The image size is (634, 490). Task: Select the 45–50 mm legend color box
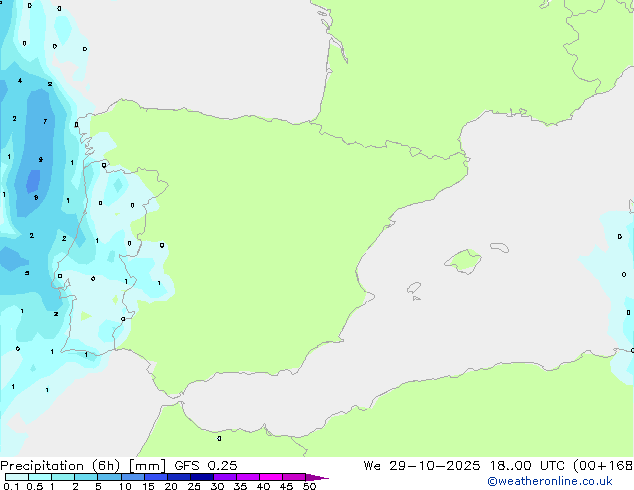point(294,477)
